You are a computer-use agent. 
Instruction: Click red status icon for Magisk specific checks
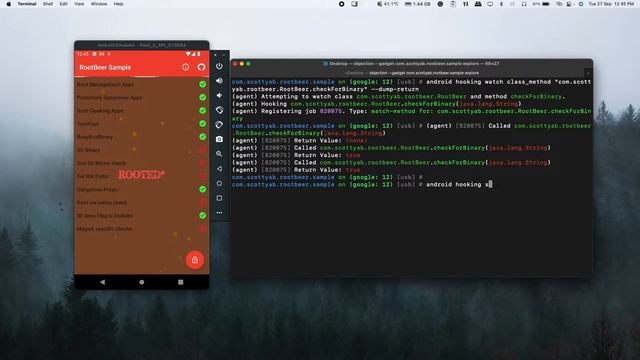click(x=202, y=229)
